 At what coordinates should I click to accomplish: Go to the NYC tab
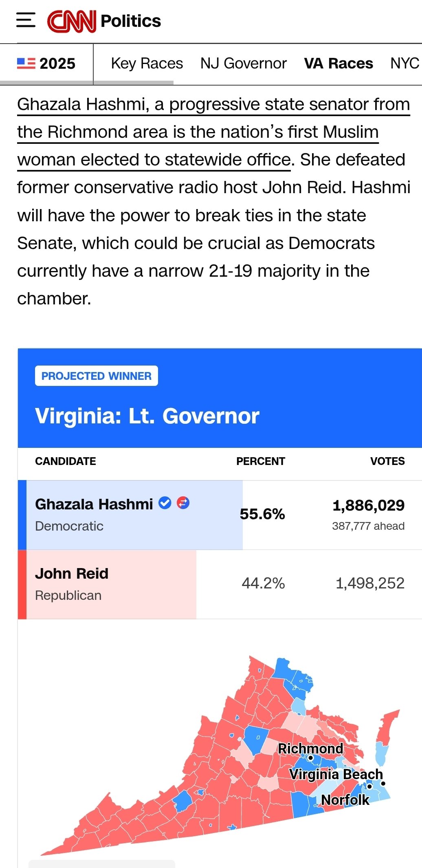404,64
